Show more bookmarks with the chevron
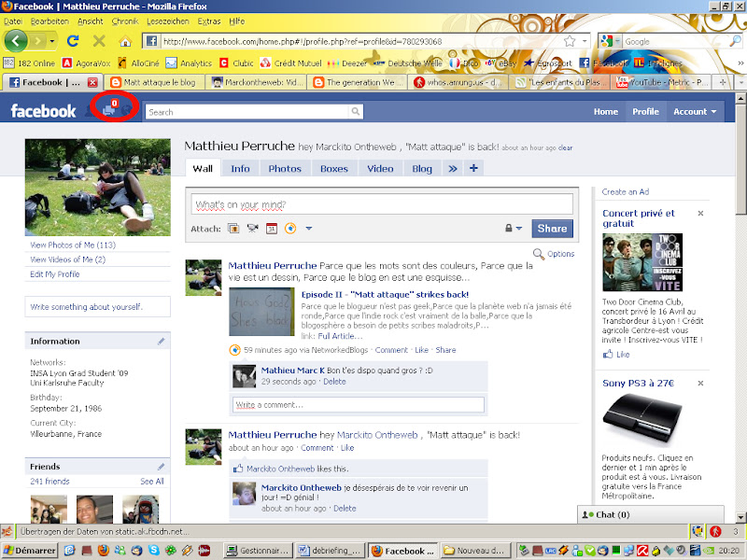747x560 pixels. [x=740, y=63]
